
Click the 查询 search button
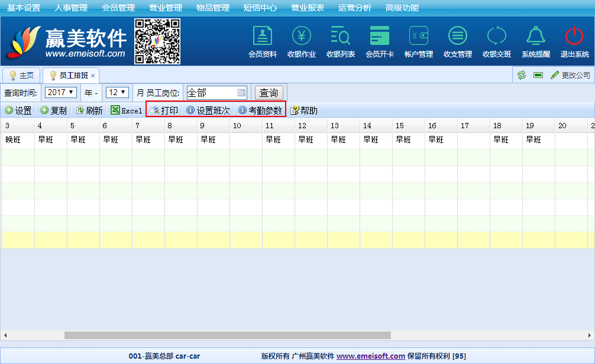point(269,93)
